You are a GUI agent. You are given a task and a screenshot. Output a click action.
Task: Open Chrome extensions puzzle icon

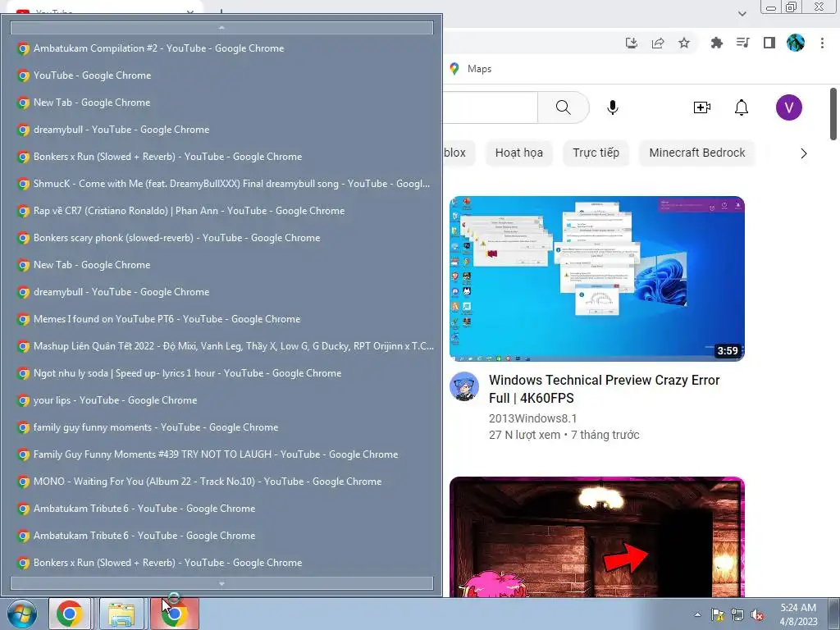point(716,43)
